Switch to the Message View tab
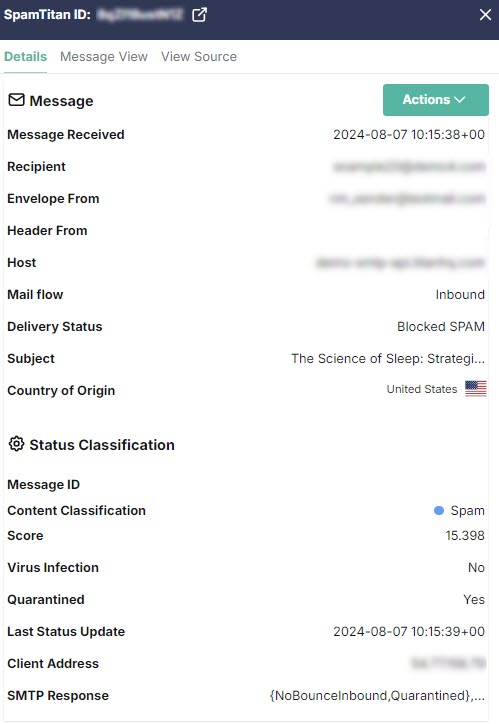This screenshot has width=499, height=724. 104,56
